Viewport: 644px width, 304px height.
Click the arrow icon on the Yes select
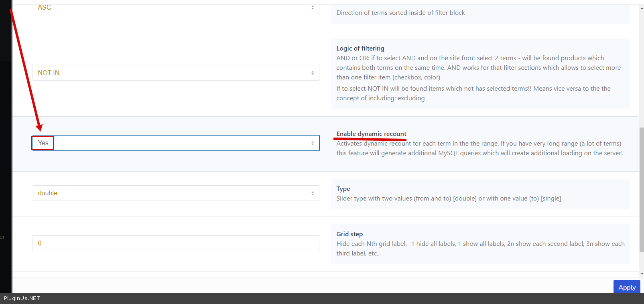click(313, 143)
